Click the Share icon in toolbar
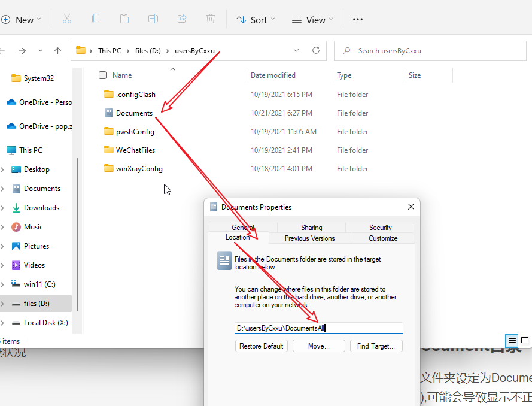 (182, 19)
